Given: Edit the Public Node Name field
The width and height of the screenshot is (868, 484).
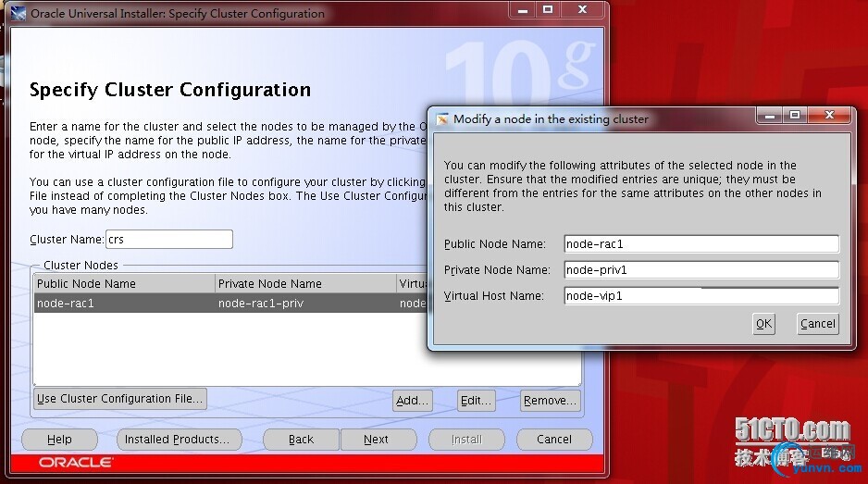Looking at the screenshot, I should (701, 243).
